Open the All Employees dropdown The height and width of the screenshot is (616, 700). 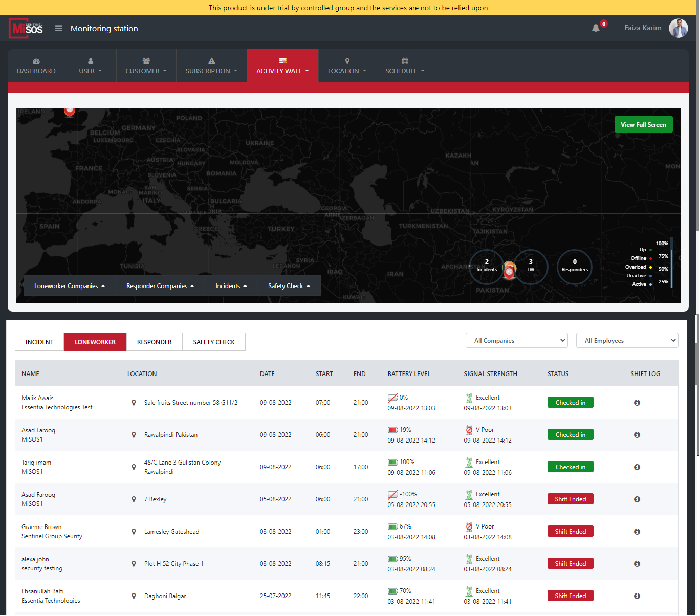tap(627, 341)
